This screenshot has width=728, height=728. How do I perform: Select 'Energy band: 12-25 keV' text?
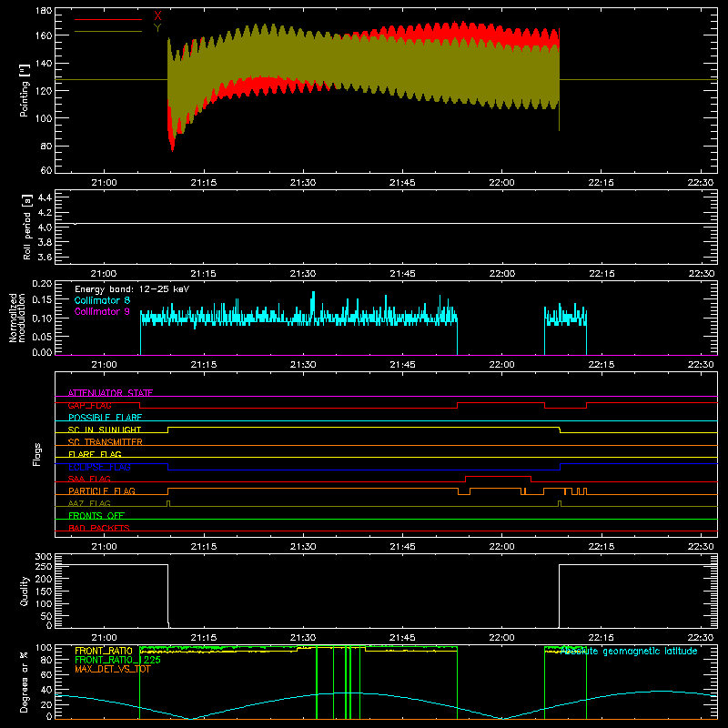132,289
